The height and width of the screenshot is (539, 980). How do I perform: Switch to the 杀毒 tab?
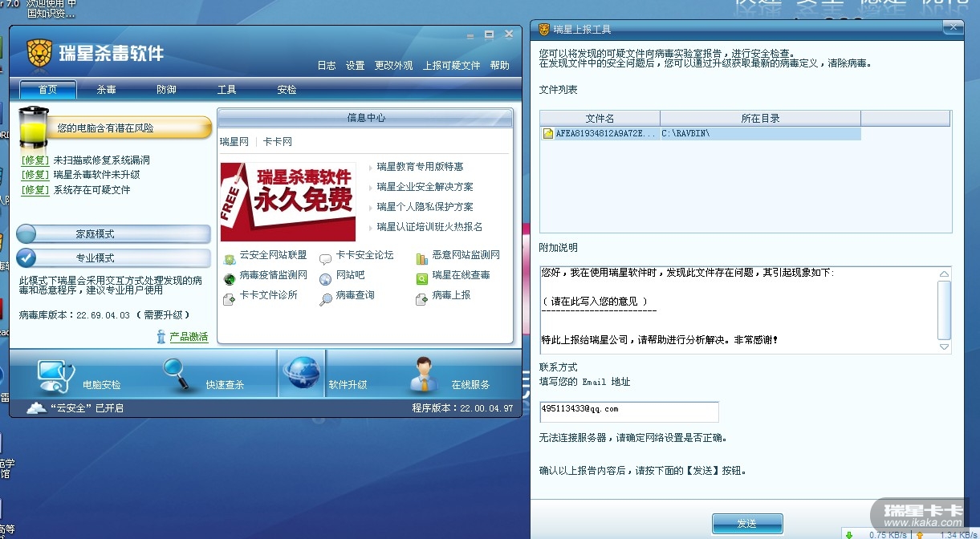point(107,89)
